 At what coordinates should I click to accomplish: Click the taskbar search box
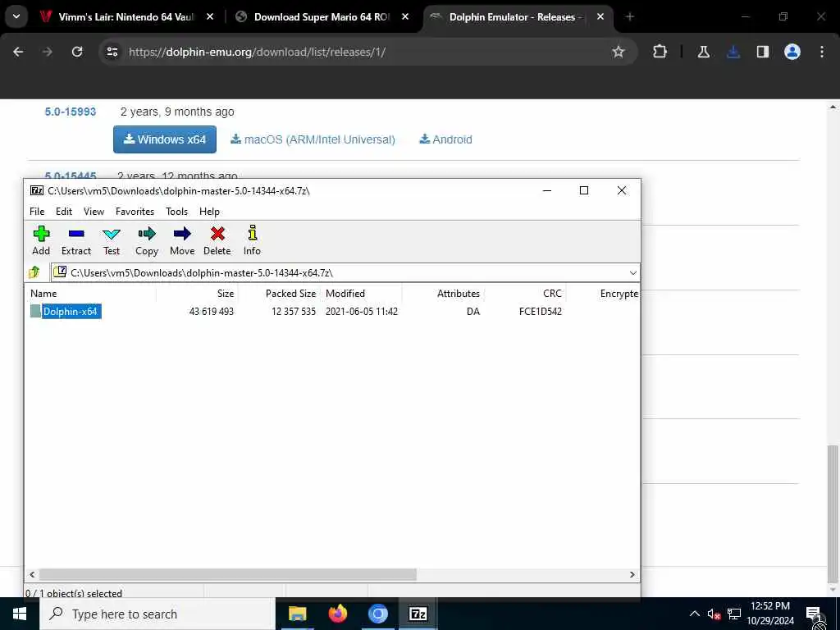(157, 614)
